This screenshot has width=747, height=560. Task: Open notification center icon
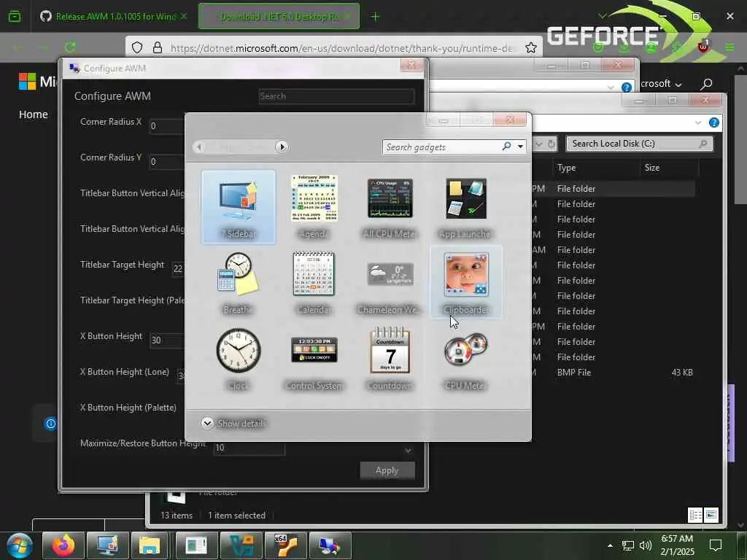coord(716,545)
